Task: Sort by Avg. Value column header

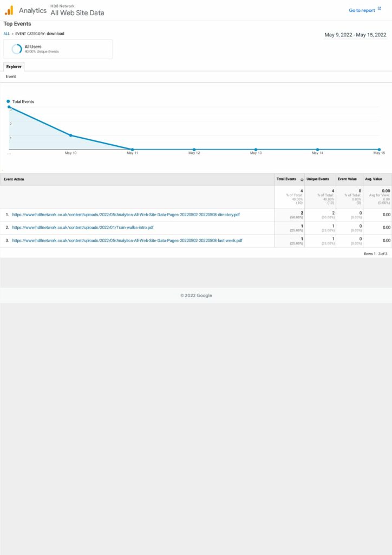Action: click(x=374, y=179)
